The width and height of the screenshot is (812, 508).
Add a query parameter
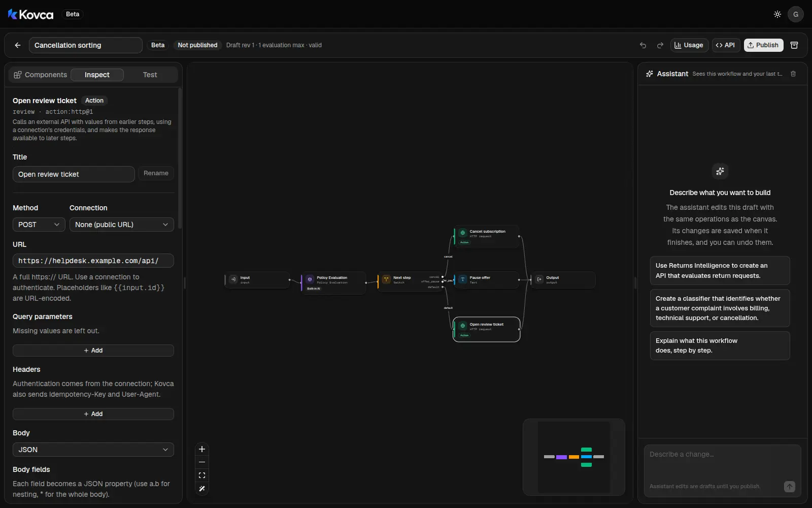pyautogui.click(x=93, y=351)
